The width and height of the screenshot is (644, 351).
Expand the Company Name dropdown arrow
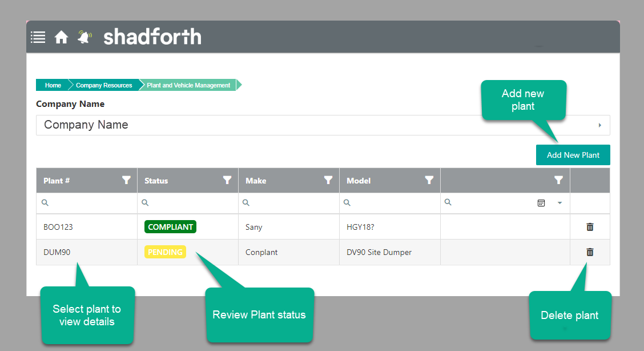pyautogui.click(x=599, y=125)
